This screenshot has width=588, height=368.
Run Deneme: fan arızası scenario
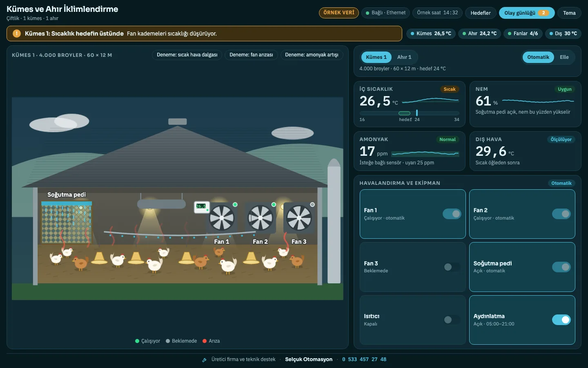[251, 55]
